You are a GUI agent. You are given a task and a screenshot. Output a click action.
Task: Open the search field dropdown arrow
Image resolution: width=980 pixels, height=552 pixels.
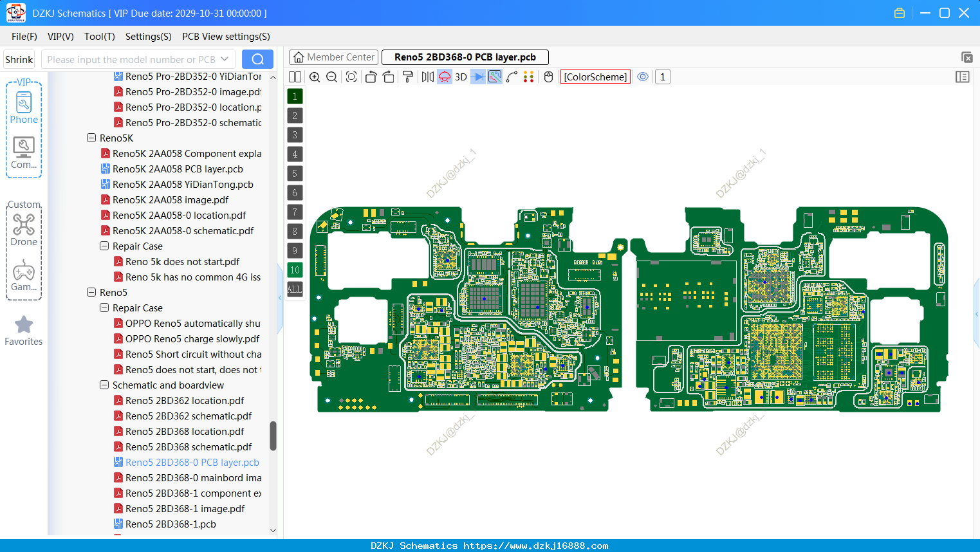pos(225,59)
